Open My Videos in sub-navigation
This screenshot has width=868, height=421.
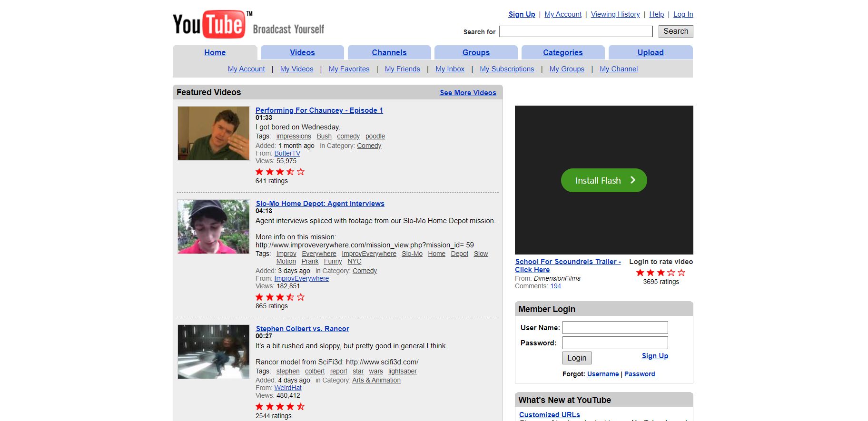click(296, 69)
